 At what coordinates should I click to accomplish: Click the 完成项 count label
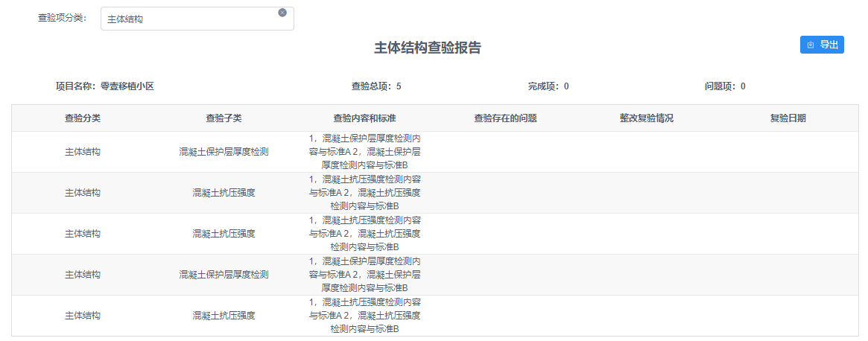pos(548,86)
